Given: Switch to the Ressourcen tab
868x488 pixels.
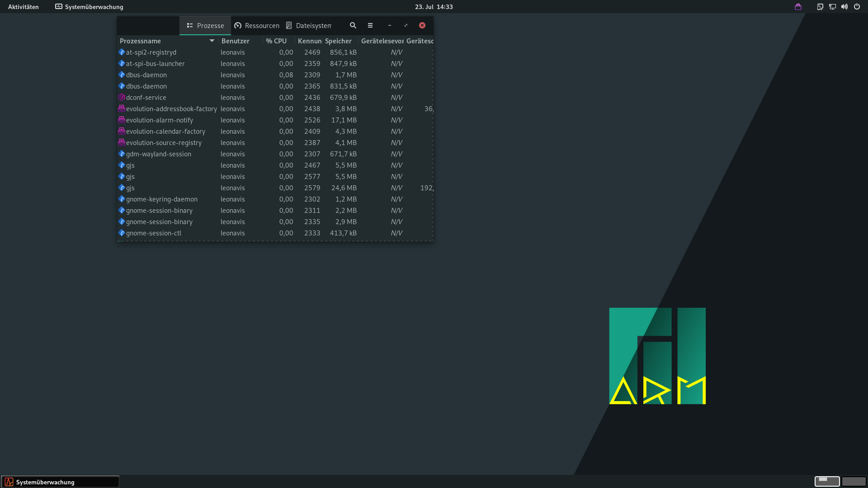Looking at the screenshot, I should pyautogui.click(x=257, y=26).
